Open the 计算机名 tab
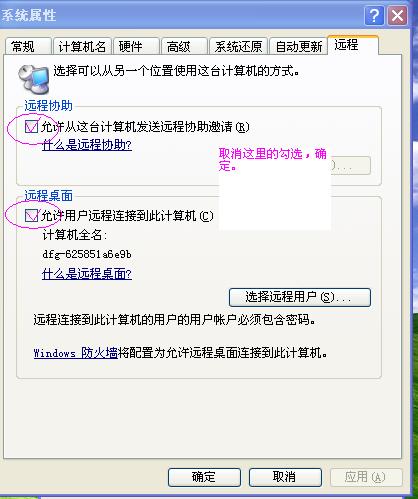 (82, 46)
